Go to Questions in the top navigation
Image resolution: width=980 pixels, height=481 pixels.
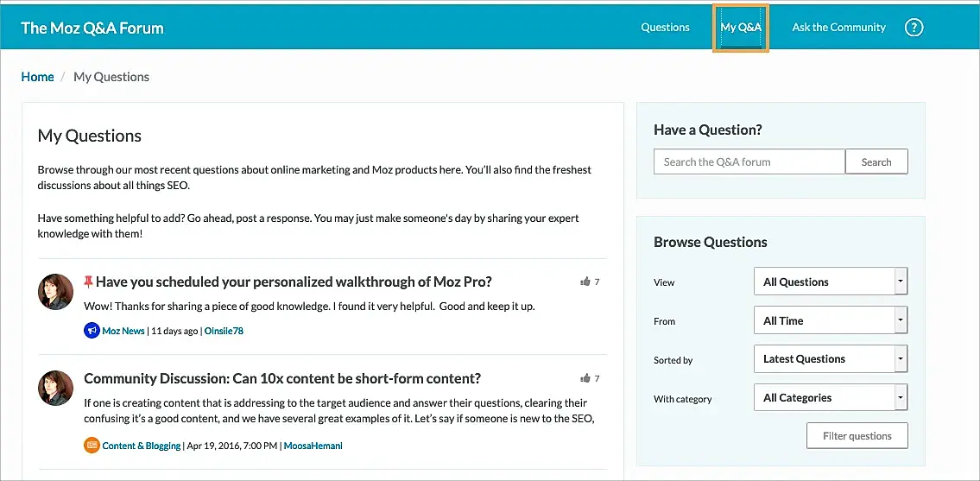665,28
